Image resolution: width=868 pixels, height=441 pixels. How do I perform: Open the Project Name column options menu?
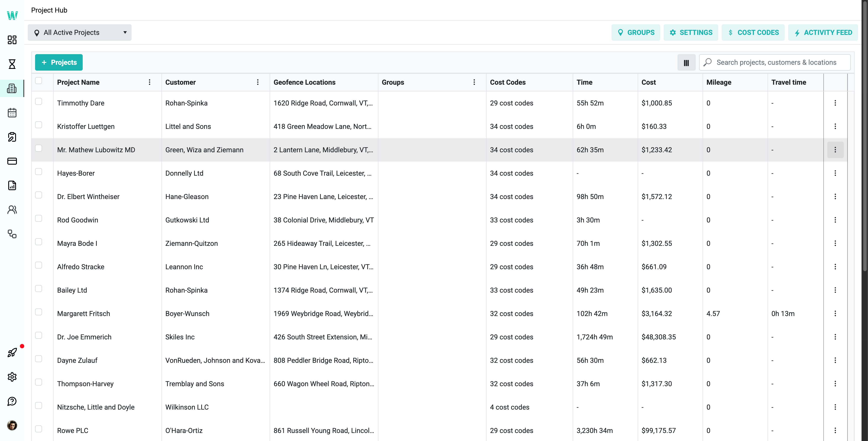[x=150, y=82]
